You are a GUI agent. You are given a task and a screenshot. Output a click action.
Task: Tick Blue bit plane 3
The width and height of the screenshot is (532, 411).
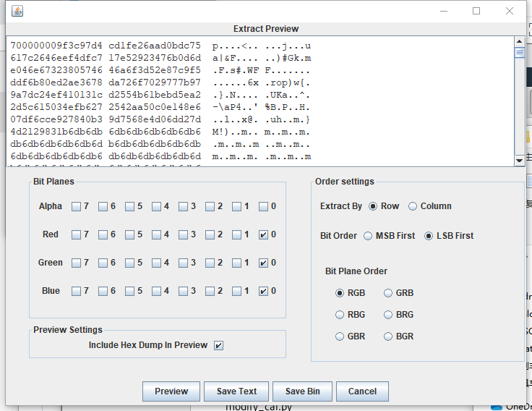click(x=183, y=291)
